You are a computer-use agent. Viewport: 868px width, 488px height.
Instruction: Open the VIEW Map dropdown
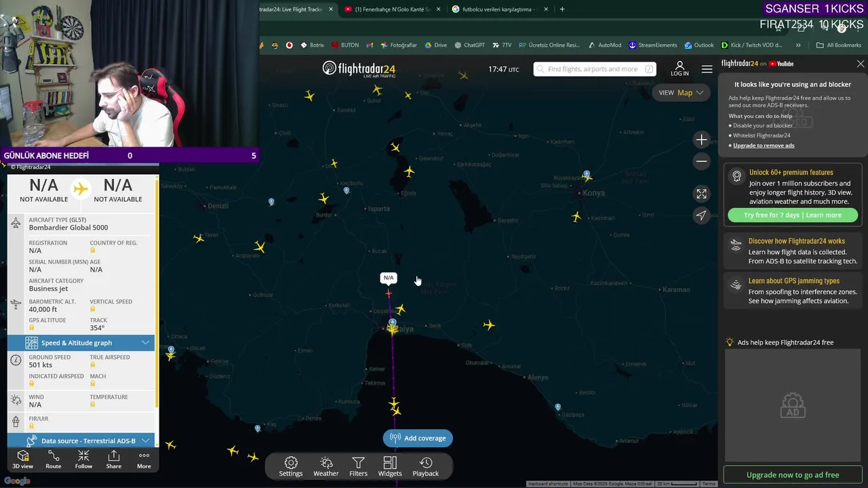click(x=682, y=93)
